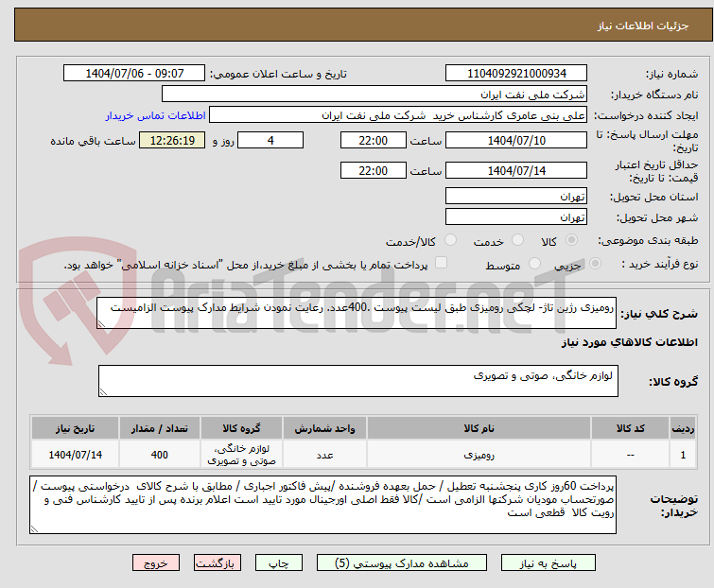The height and width of the screenshot is (588, 714).
Task: Click the price validity time 22:00 field
Action: (373, 170)
